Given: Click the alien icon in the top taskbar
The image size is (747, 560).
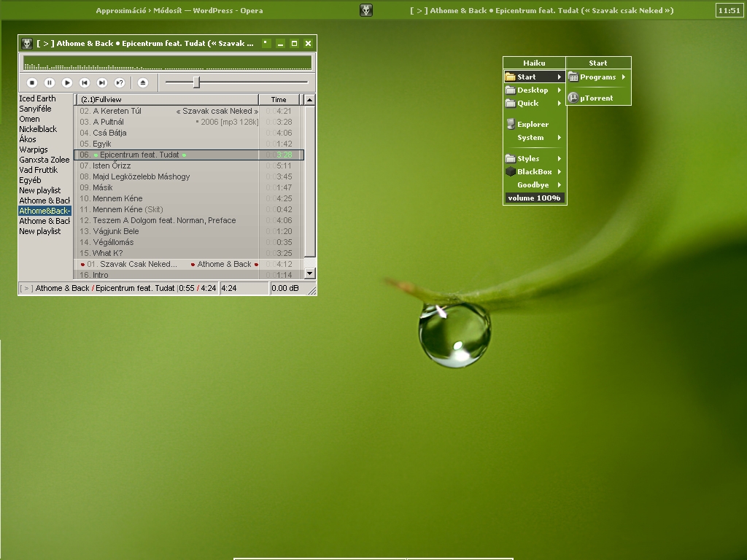Looking at the screenshot, I should coord(366,10).
